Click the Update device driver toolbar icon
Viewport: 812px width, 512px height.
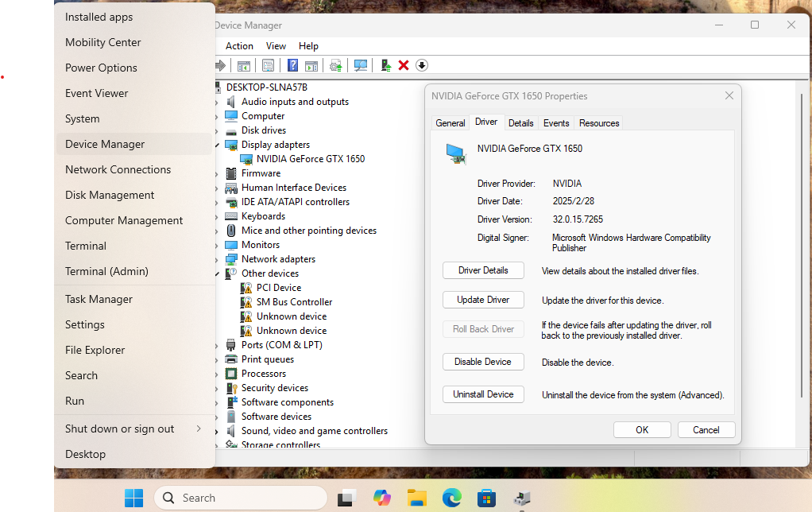click(x=386, y=65)
